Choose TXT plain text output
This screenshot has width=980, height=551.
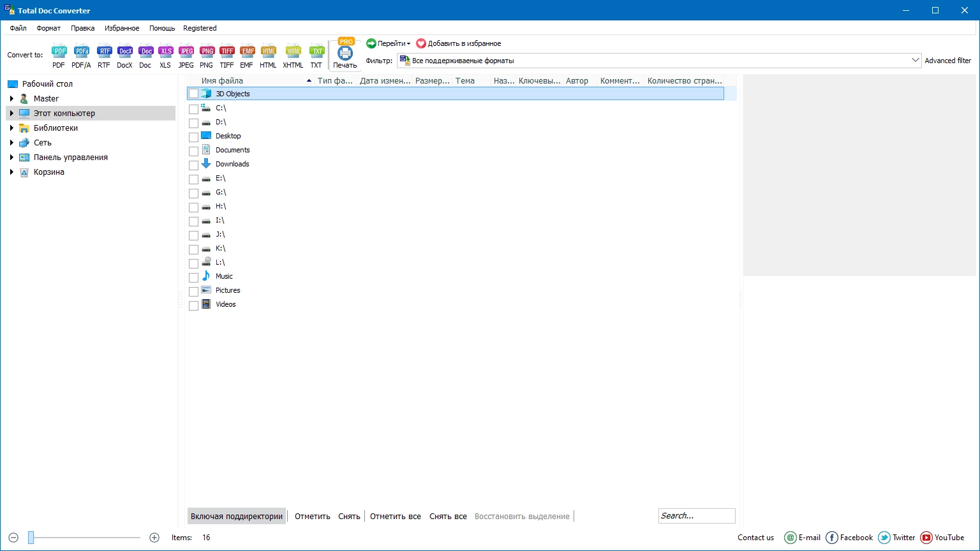tap(316, 56)
